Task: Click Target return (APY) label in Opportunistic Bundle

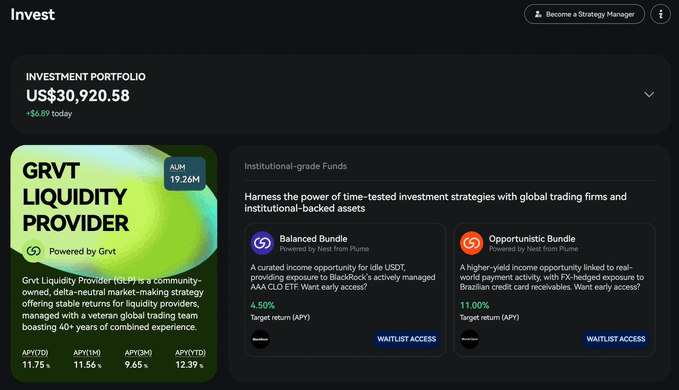Action: point(489,317)
